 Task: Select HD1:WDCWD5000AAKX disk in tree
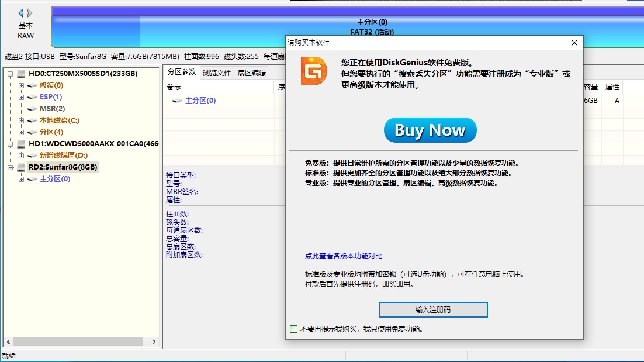94,144
